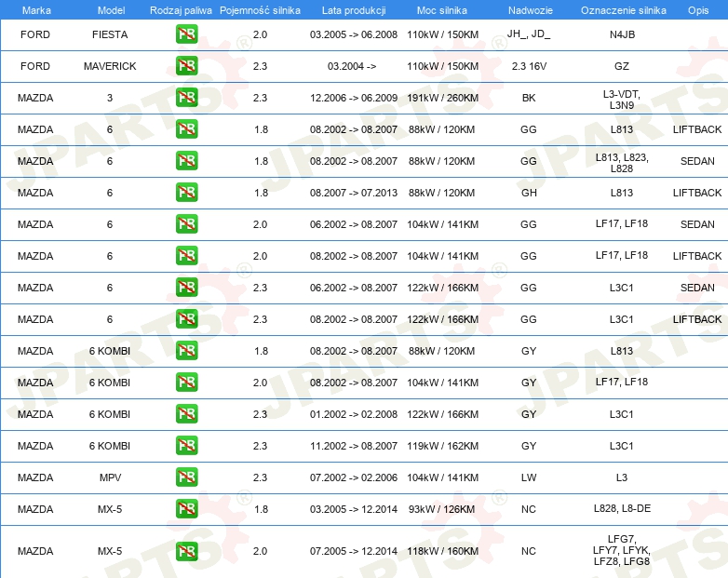728x578 pixels.
Task: Click body code JH_, JD_
Action: coord(529,34)
